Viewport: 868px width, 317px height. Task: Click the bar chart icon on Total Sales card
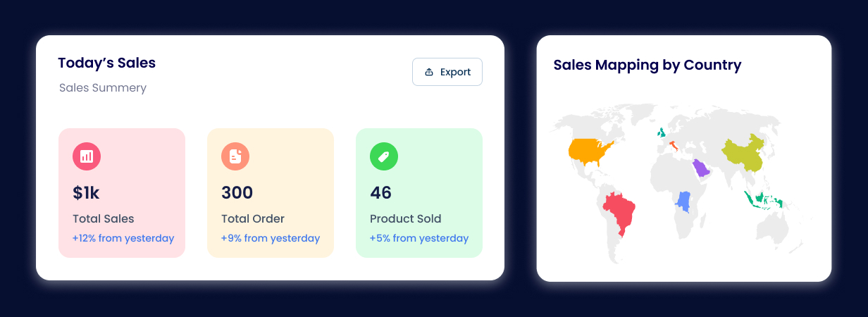pos(87,156)
